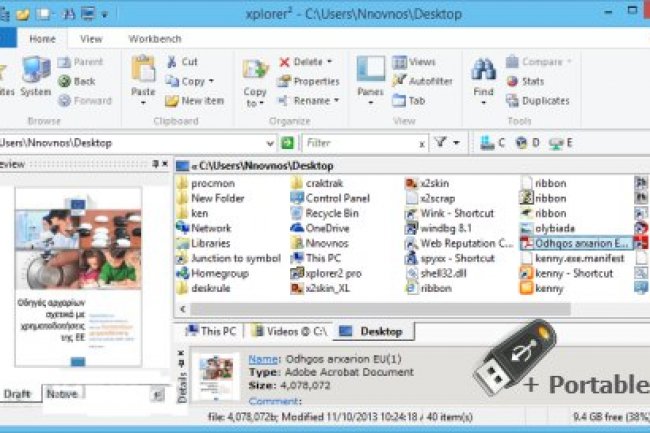The image size is (650, 433).
Task: Select xplorer2 pro item
Action: [326, 273]
